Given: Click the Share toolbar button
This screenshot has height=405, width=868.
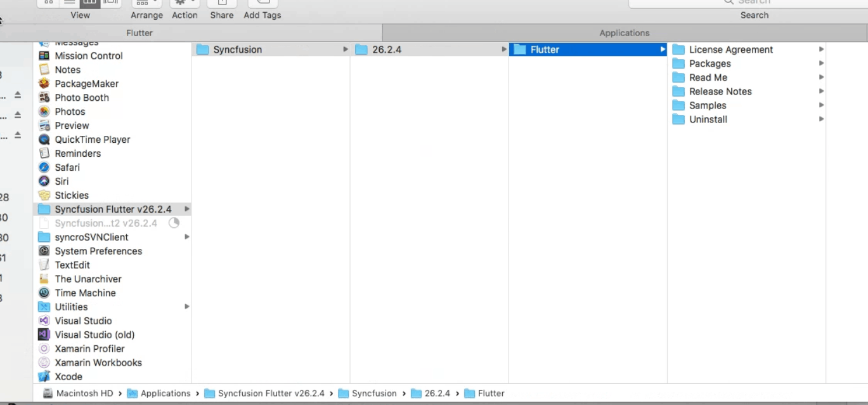Looking at the screenshot, I should coord(222,3).
